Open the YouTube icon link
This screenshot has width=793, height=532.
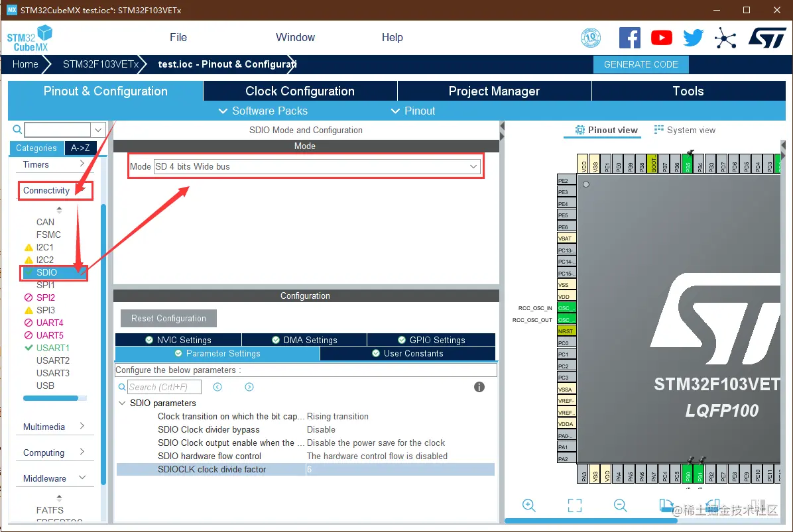point(662,38)
